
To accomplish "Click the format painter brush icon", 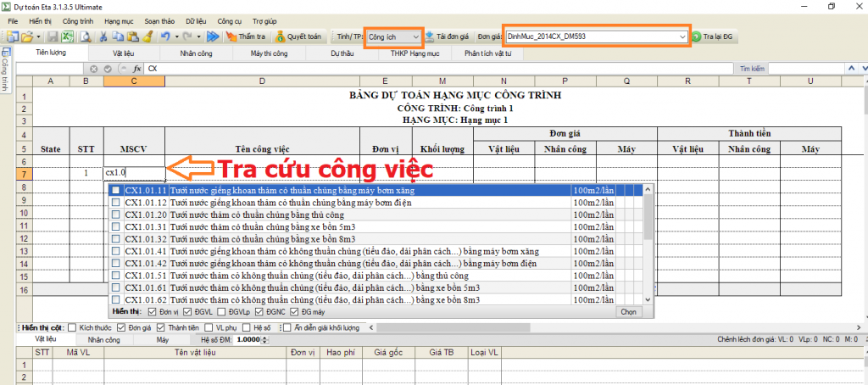I will (x=147, y=36).
